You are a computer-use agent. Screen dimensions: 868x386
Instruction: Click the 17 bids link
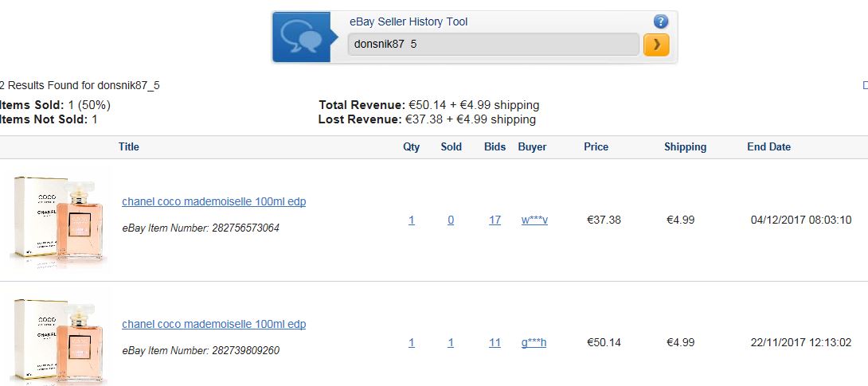(x=495, y=220)
